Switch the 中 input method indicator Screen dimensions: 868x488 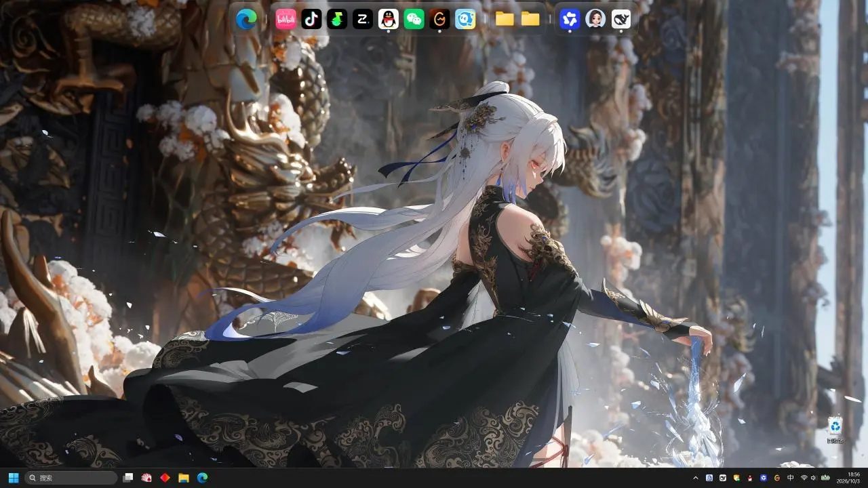coord(791,478)
